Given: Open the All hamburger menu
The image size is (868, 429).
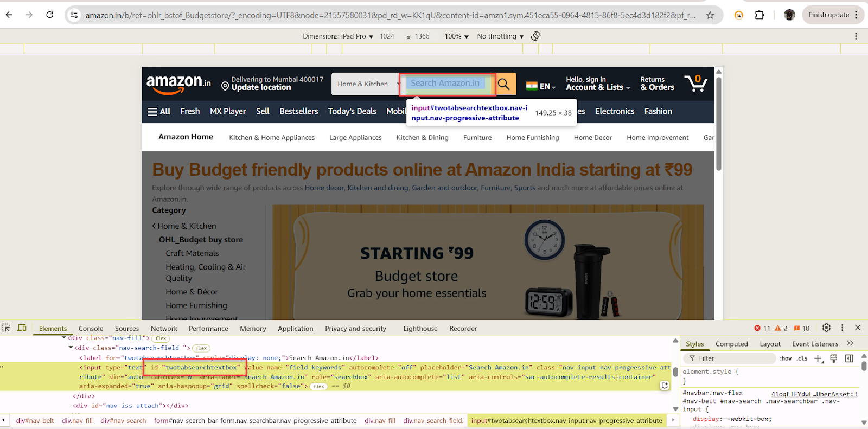Looking at the screenshot, I should 159,111.
